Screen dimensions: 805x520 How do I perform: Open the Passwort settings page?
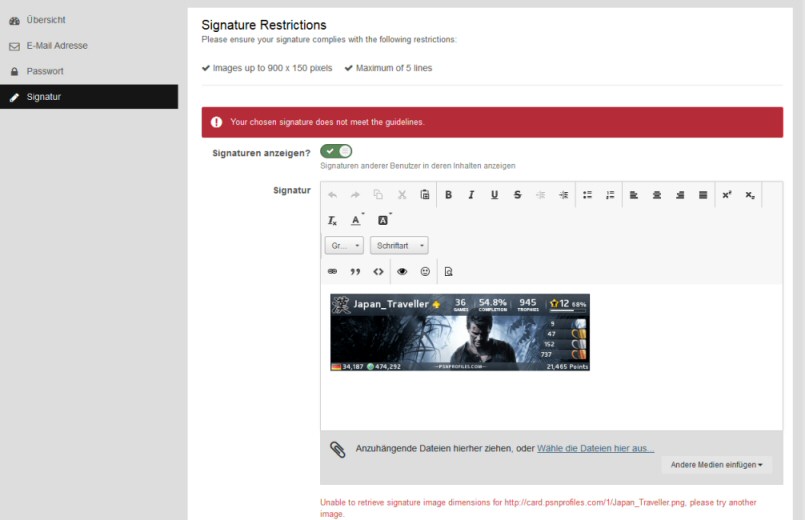pos(45,71)
